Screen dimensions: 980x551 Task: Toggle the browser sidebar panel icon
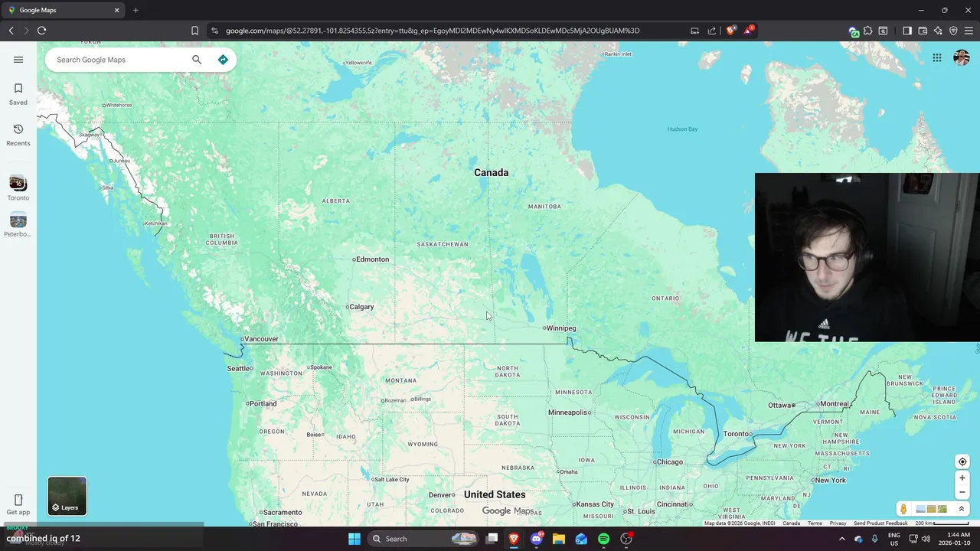tap(907, 31)
